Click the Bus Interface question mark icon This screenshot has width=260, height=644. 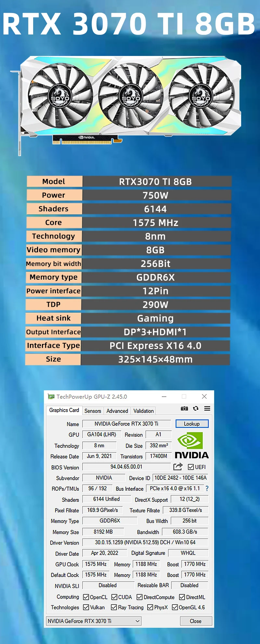207,489
